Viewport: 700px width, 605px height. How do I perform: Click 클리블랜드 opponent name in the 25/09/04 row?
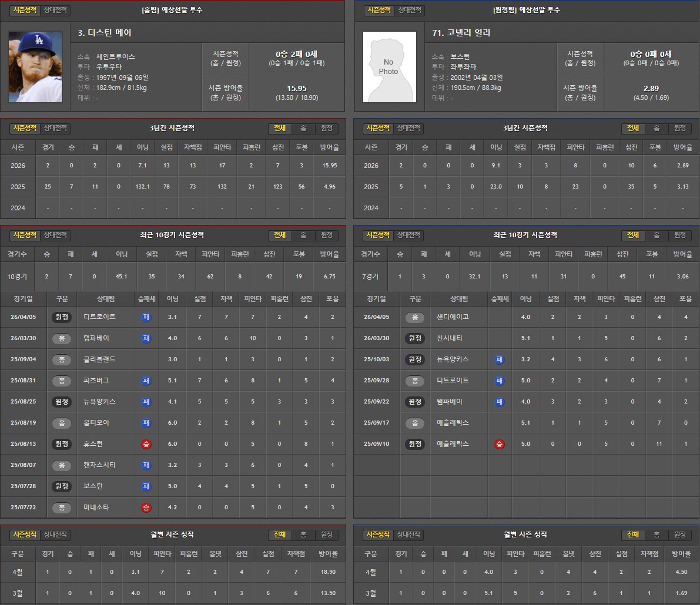click(100, 359)
